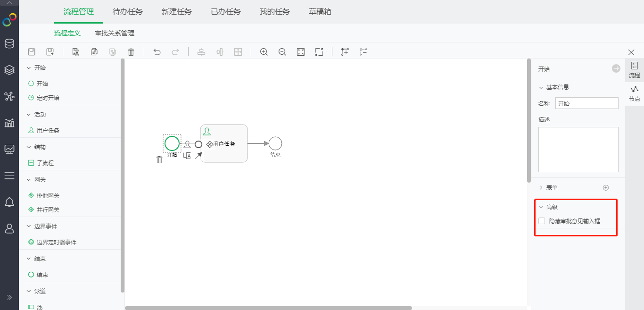644x310 pixels.
Task: Switch to the 流程管理 tab
Action: coord(79,12)
